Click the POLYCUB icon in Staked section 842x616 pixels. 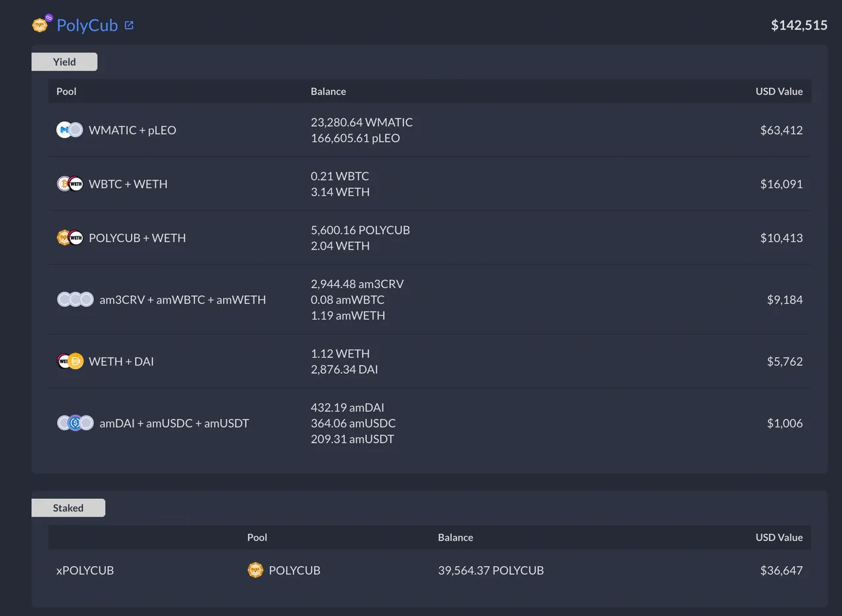click(255, 570)
